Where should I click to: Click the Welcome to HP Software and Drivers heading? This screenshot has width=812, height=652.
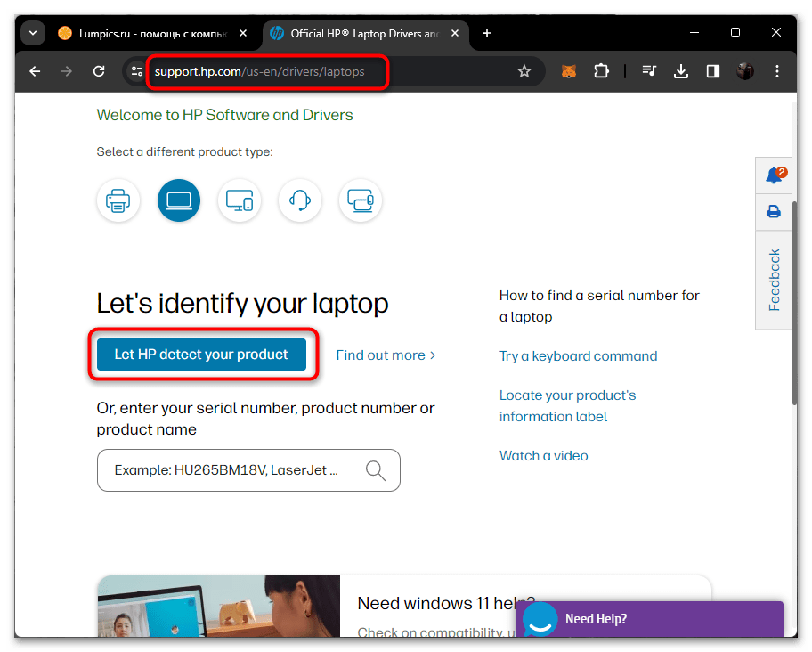point(224,115)
